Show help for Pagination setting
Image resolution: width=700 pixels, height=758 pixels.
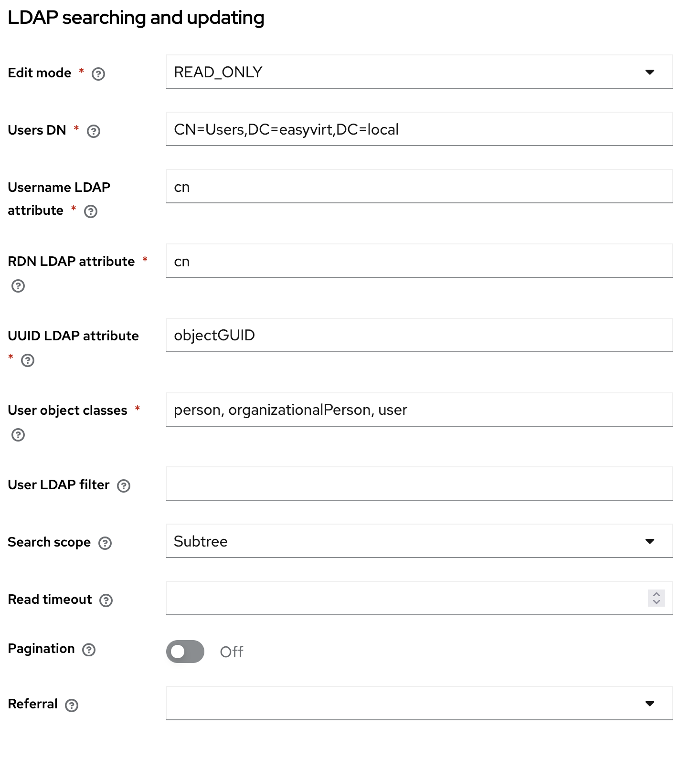point(89,650)
